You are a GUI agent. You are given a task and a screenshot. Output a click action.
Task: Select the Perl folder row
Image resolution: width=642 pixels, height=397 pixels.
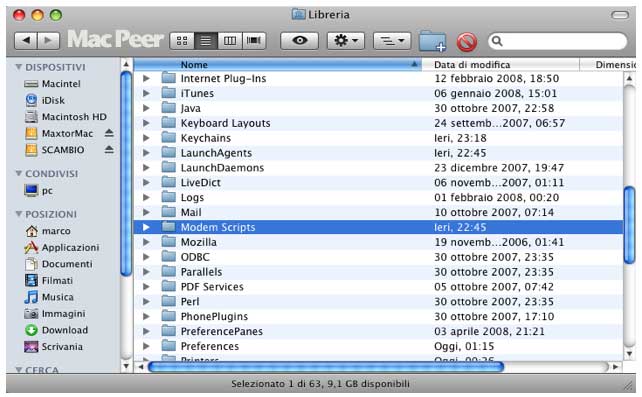[x=378, y=302]
